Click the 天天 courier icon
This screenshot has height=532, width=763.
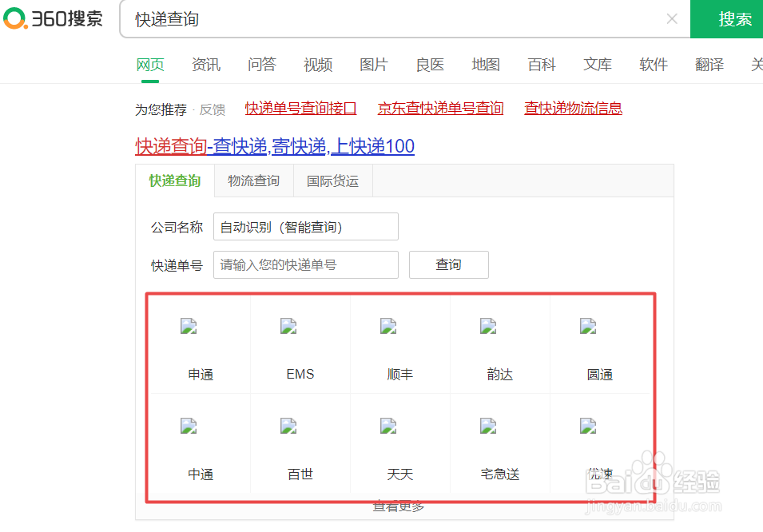click(388, 426)
